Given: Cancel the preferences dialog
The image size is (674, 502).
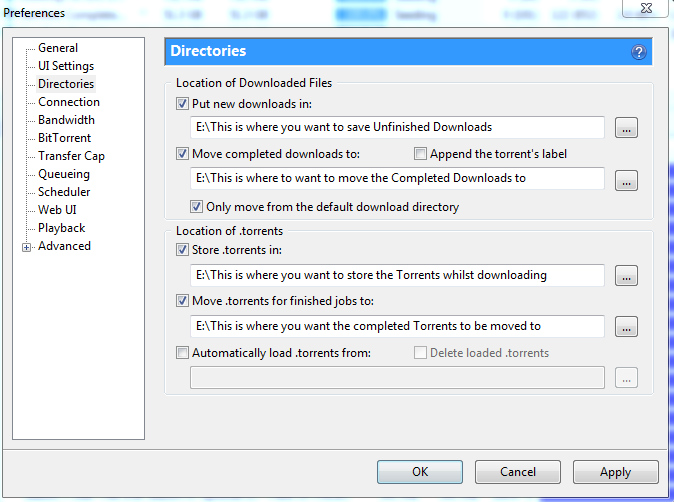Looking at the screenshot, I should [517, 472].
